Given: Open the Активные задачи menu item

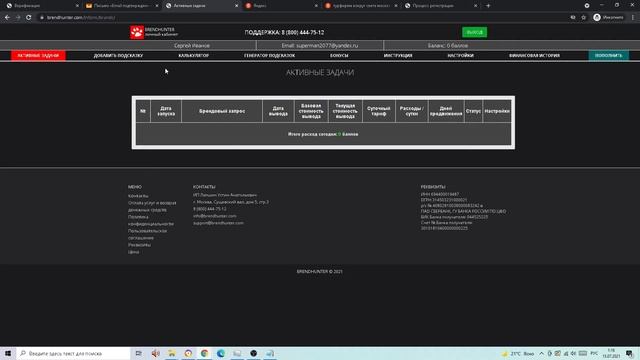Looking at the screenshot, I should coord(38,56).
